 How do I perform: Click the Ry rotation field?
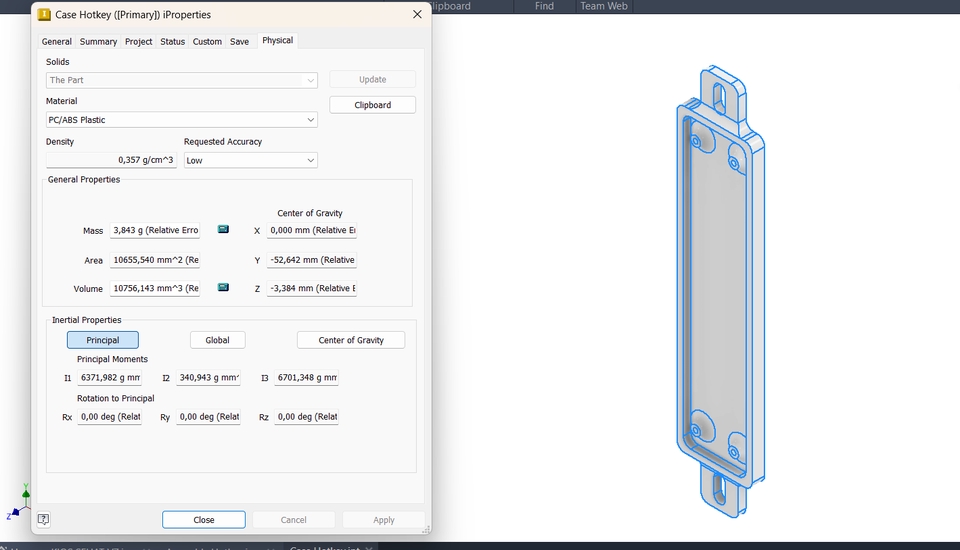tap(208, 417)
